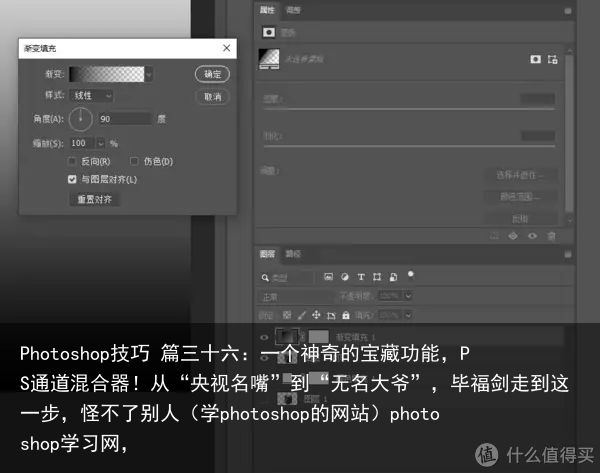Click the layer opacity value field

click(x=391, y=296)
